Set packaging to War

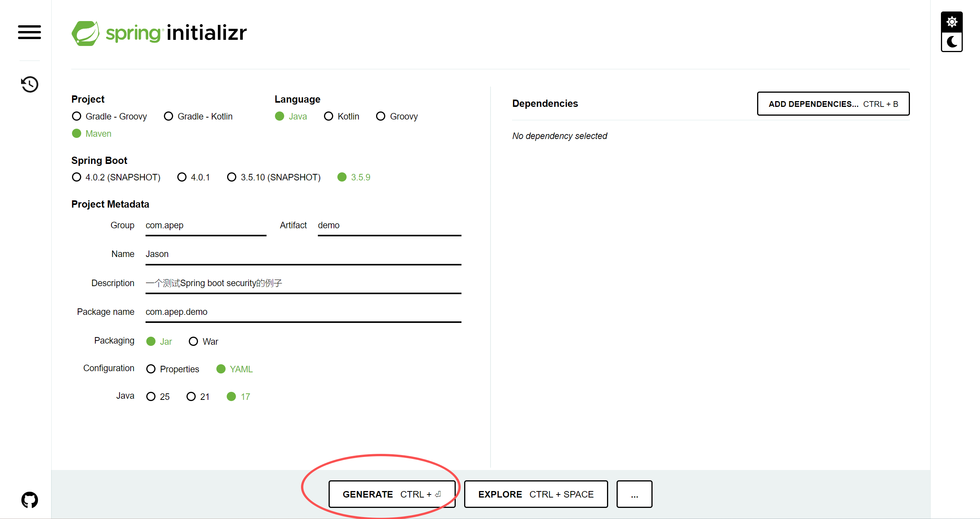pyautogui.click(x=193, y=342)
